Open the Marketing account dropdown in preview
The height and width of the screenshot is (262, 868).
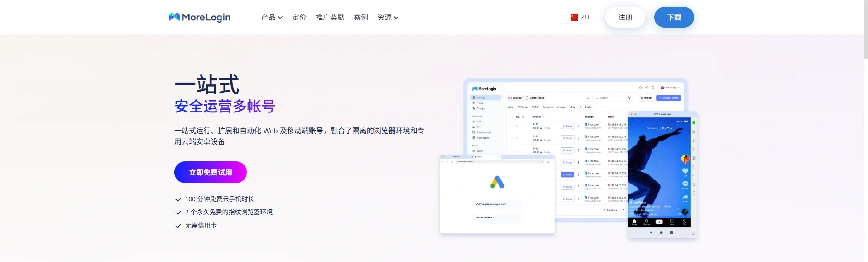pyautogui.click(x=670, y=87)
